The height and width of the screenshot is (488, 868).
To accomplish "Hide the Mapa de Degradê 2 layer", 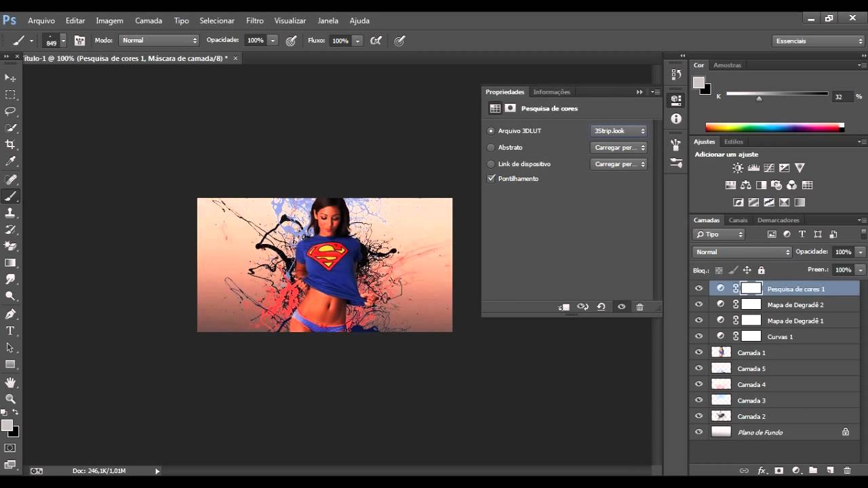I will (x=699, y=304).
